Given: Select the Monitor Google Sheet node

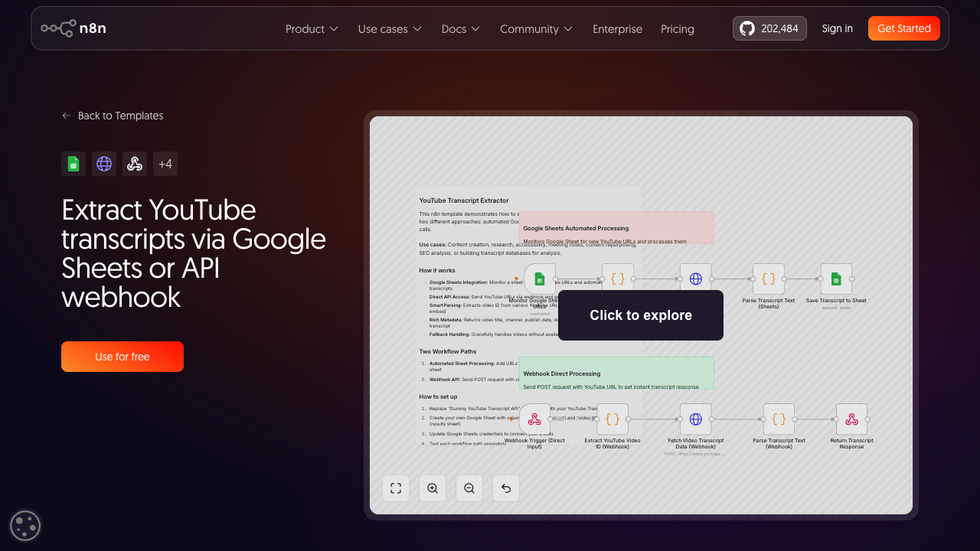Looking at the screenshot, I should point(540,279).
